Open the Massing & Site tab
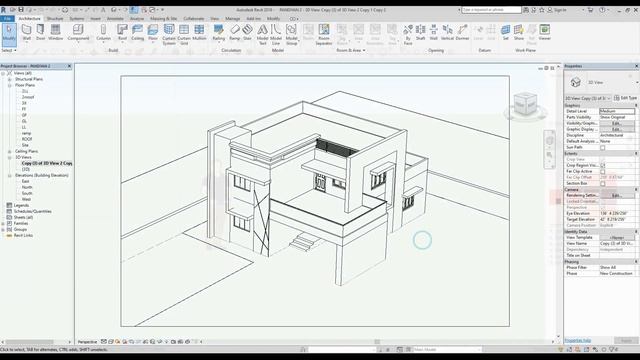 (x=163, y=18)
